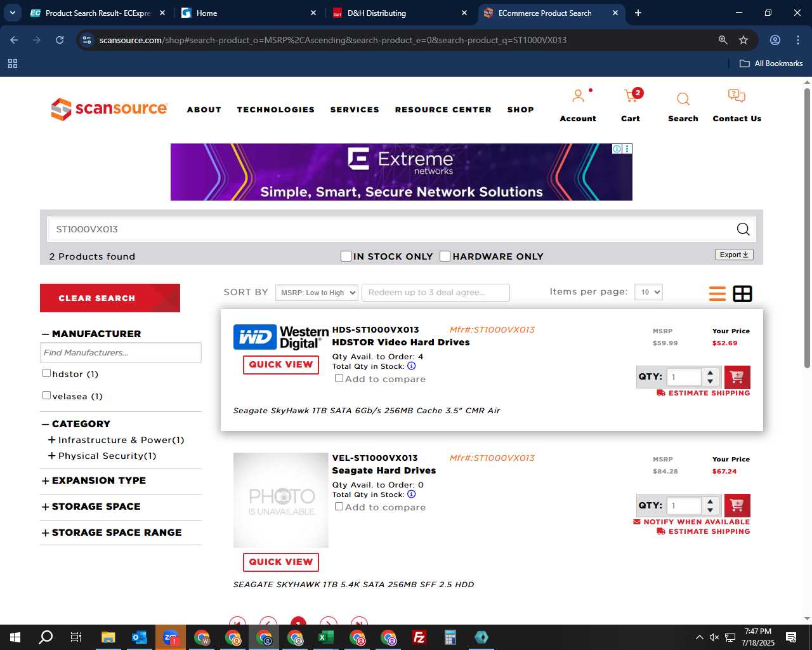
Task: Open Excel from the taskbar
Action: (326, 637)
